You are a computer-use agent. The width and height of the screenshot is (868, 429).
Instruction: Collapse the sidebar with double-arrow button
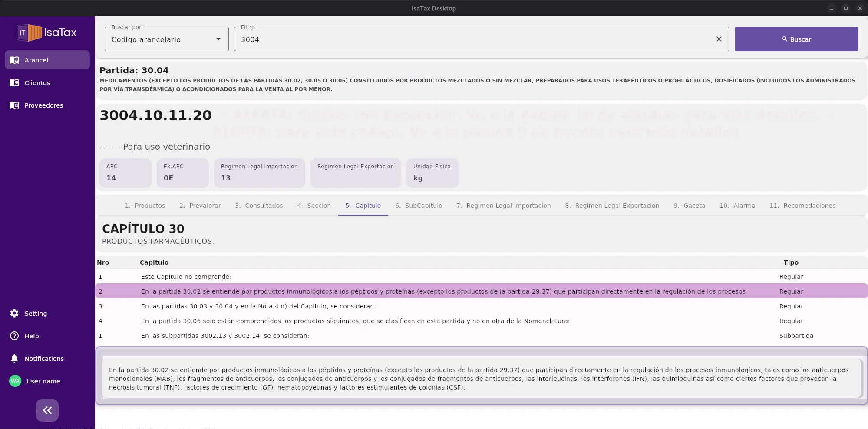pyautogui.click(x=47, y=410)
